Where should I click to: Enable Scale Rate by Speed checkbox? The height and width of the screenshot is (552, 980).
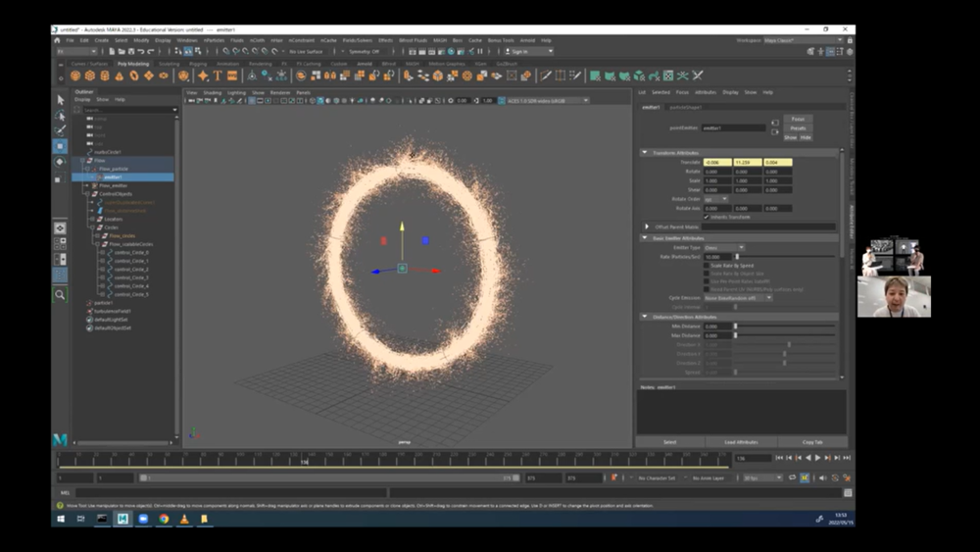pos(707,265)
